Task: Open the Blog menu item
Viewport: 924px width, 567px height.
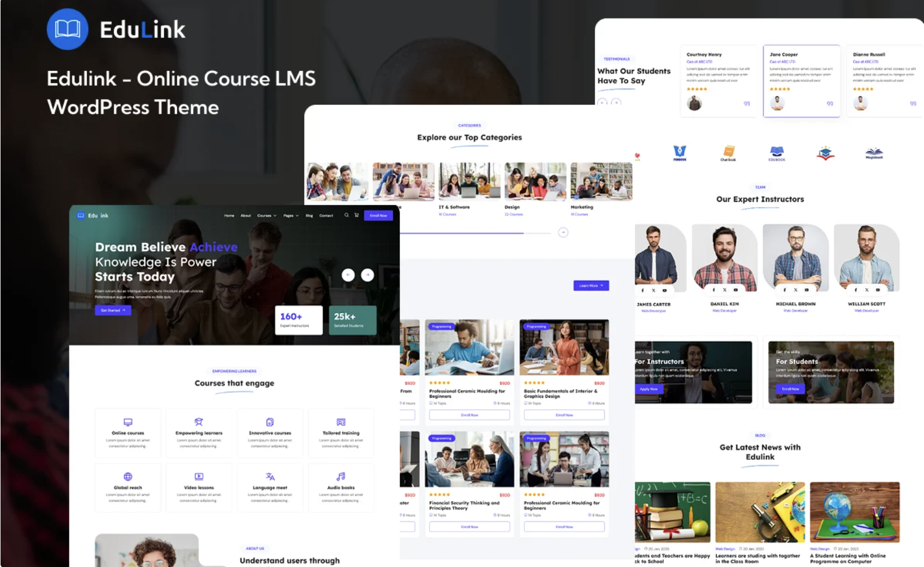Action: [309, 215]
